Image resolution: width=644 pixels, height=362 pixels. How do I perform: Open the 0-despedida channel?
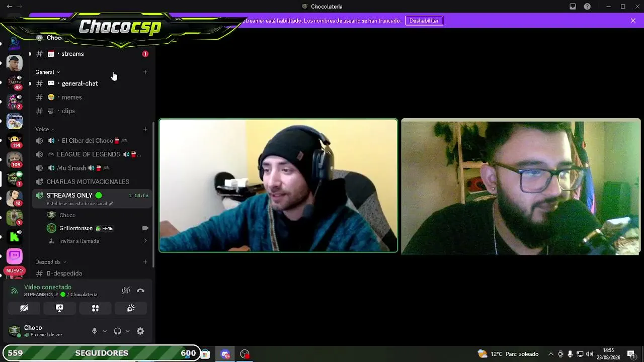click(92, 274)
